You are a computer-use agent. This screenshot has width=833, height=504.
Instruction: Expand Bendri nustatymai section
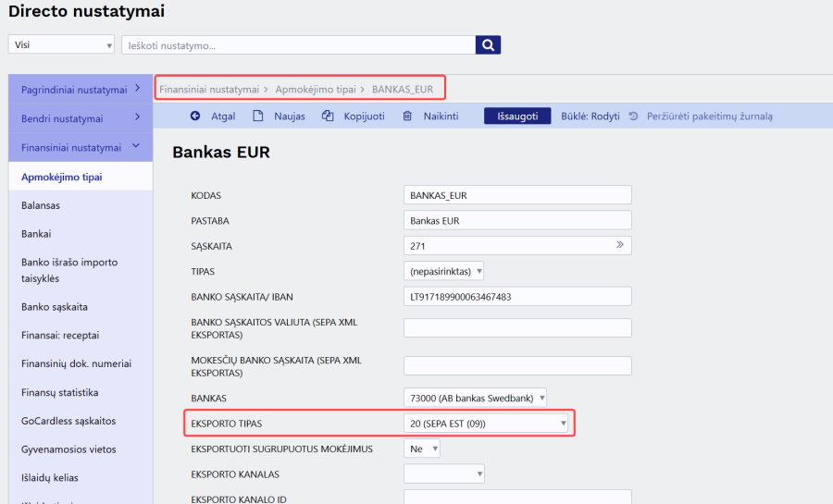(x=81, y=117)
